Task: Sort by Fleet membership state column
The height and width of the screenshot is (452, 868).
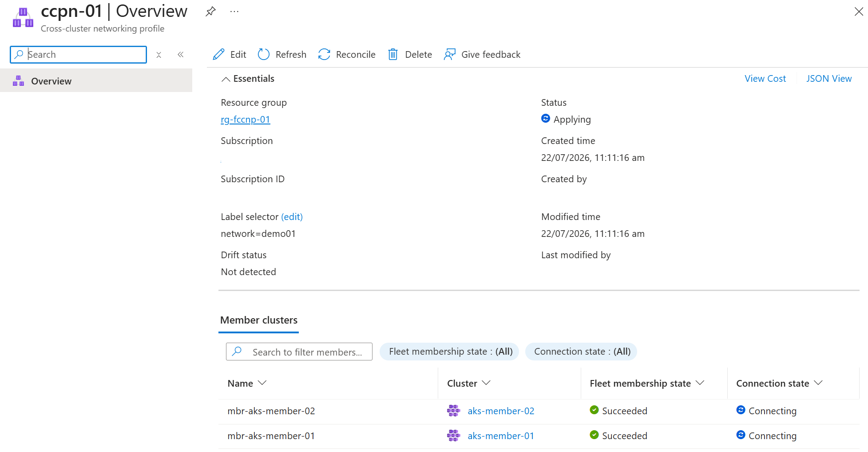Action: (x=647, y=383)
